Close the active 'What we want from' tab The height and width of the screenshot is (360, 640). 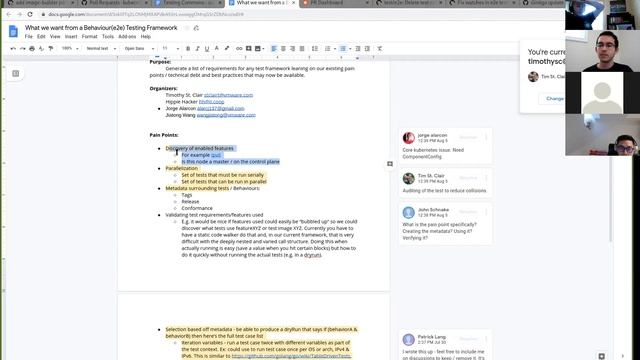click(293, 3)
